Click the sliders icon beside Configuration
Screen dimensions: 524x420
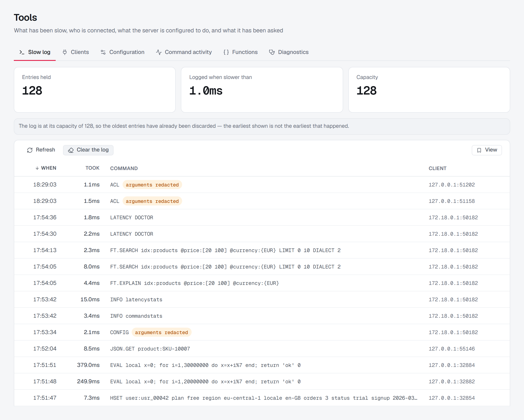103,52
